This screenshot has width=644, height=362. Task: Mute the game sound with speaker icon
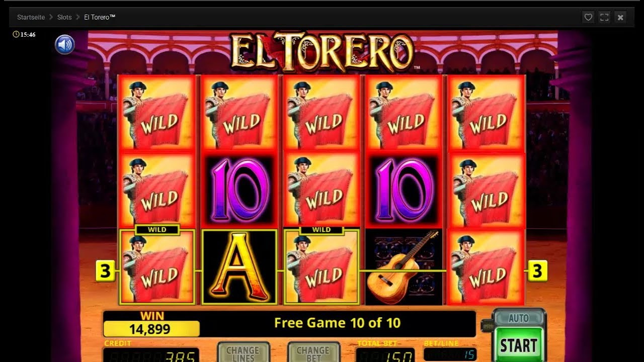pos(65,45)
